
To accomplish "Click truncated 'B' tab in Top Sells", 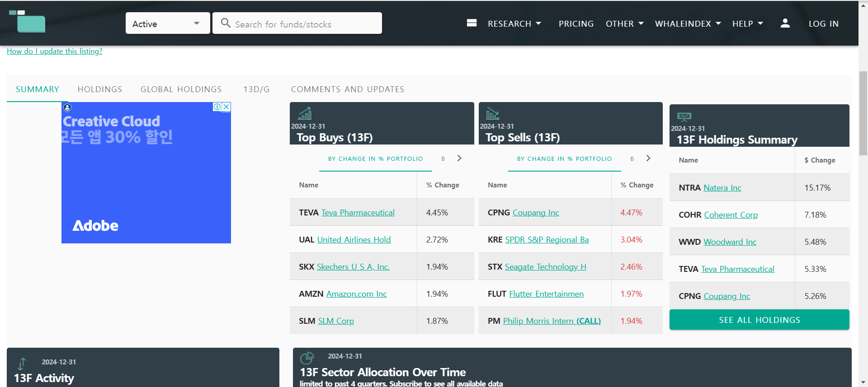I will pyautogui.click(x=632, y=159).
